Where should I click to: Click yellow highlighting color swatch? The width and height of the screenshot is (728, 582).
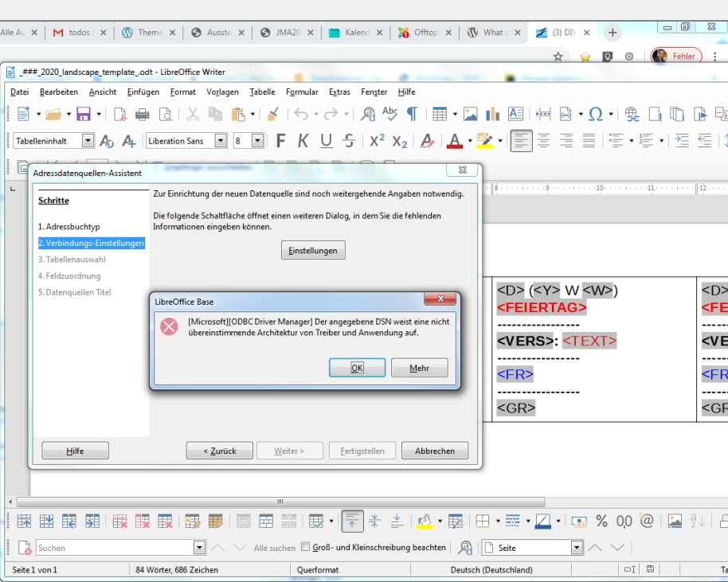tap(485, 141)
